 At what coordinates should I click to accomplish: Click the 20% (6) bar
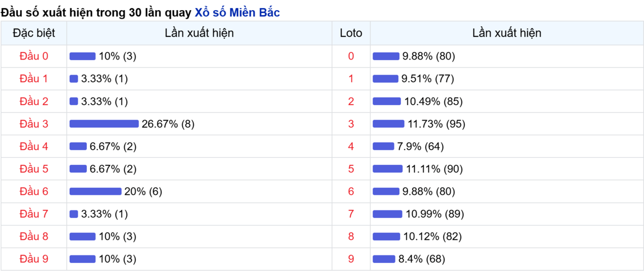(96, 192)
